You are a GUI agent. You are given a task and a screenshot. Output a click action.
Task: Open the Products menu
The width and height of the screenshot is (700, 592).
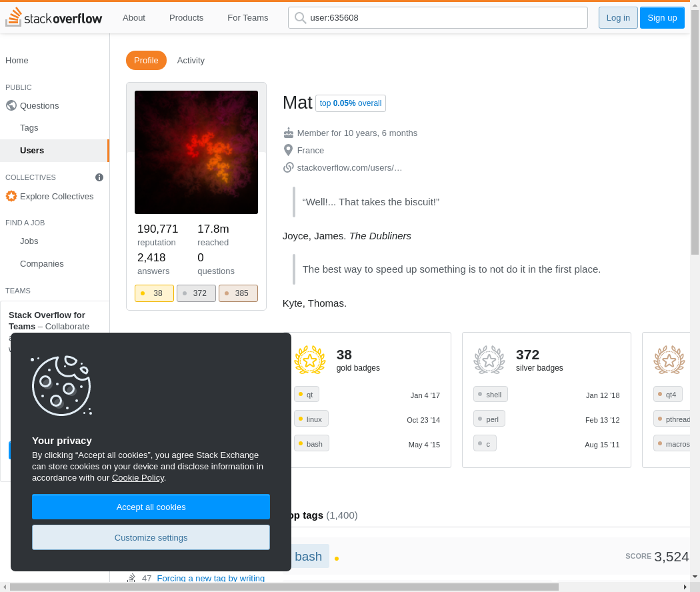coord(186,18)
